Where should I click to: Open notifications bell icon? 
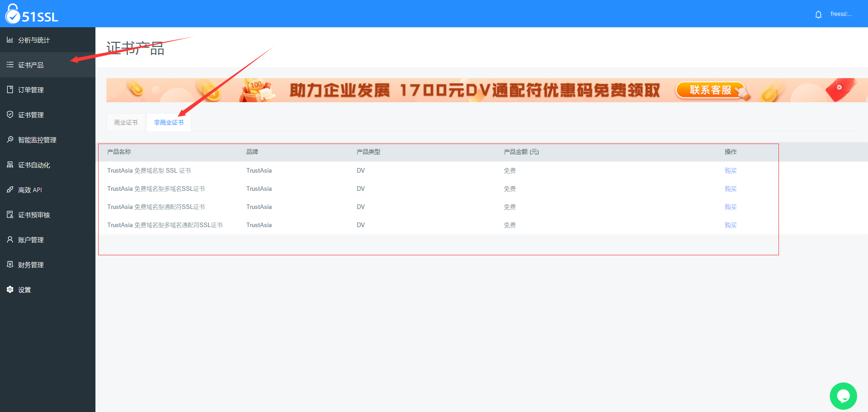point(818,15)
